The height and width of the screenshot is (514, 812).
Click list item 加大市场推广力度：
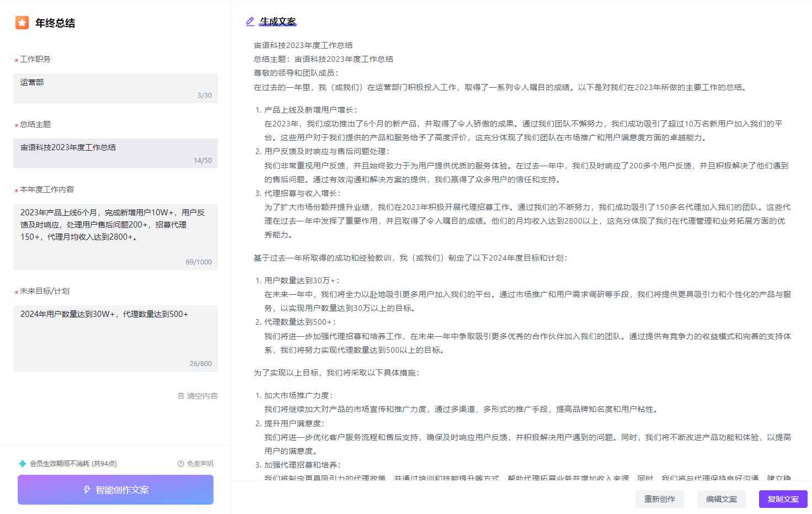point(298,395)
